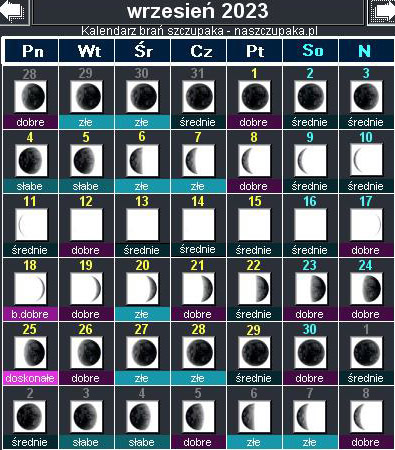Select the moon icon for September 10
The image size is (395, 450).
366,161
